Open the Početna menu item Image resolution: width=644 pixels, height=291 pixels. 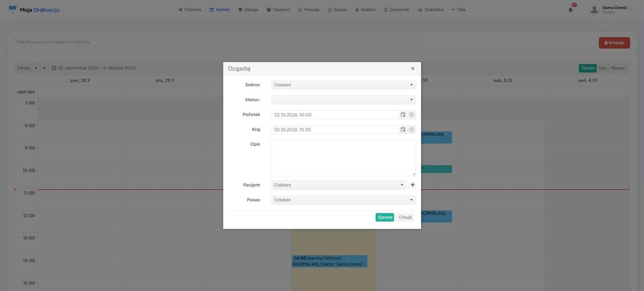point(190,10)
